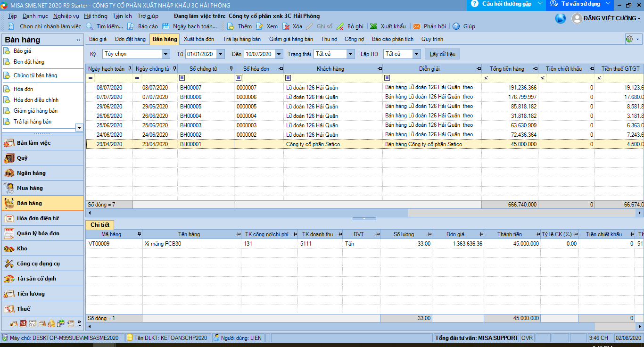Toggle pin on Ngày chứng từ column
The height and width of the screenshot is (347, 644).
174,69
